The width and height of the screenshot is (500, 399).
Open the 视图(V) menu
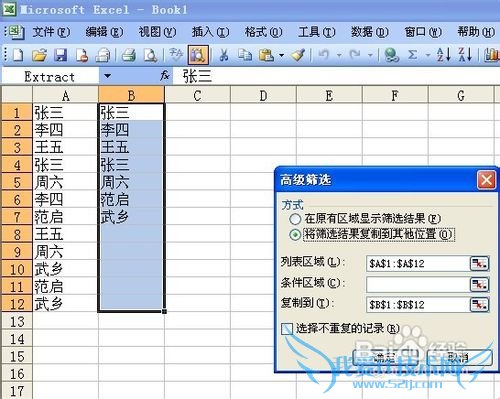click(157, 32)
